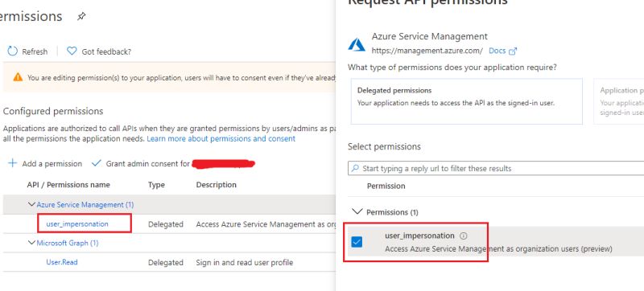The height and width of the screenshot is (291, 644).
Task: Click the permissions filter search field
Action: (496, 169)
